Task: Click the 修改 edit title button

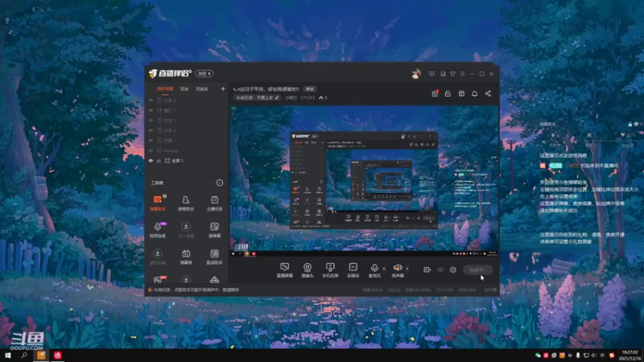Action: pos(310,89)
